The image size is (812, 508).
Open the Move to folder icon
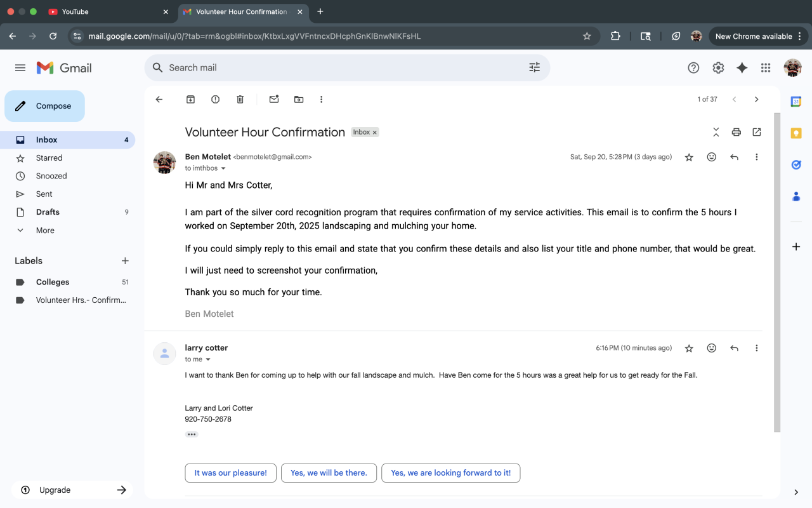click(299, 99)
